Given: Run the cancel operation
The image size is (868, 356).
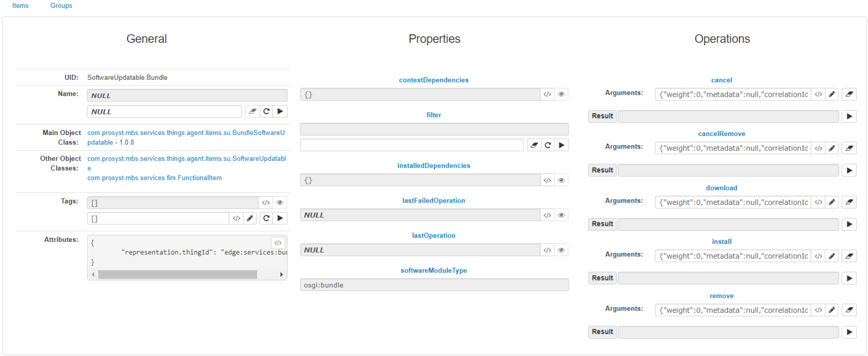Looking at the screenshot, I should click(x=849, y=116).
